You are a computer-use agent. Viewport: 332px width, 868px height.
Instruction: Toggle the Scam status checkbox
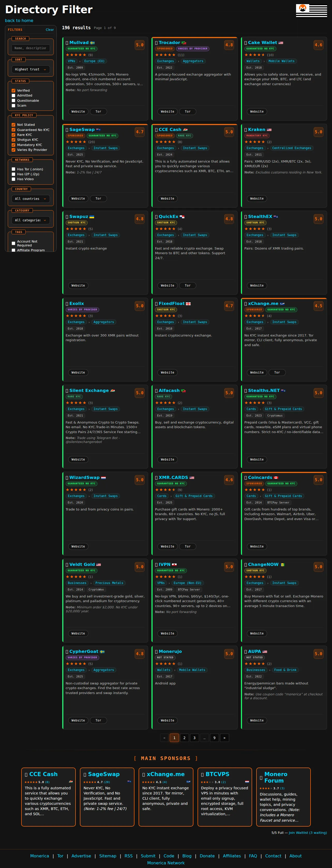coord(13,105)
